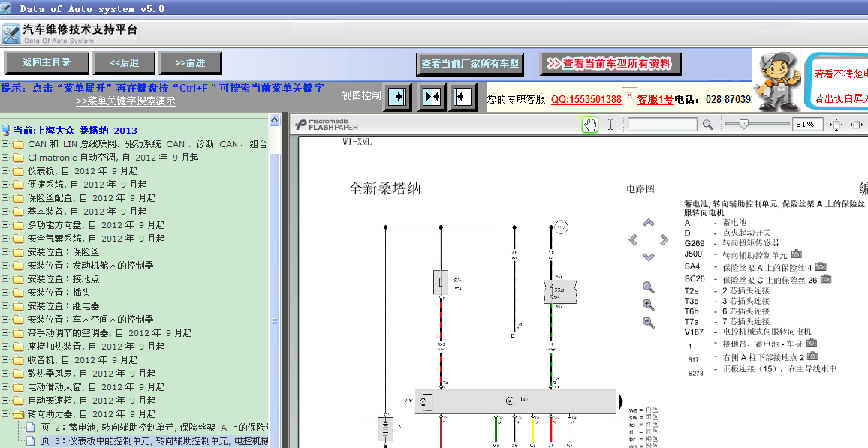Click QQ:1553501388 customer service link
Viewport: 868px width, 448px height.
[586, 99]
